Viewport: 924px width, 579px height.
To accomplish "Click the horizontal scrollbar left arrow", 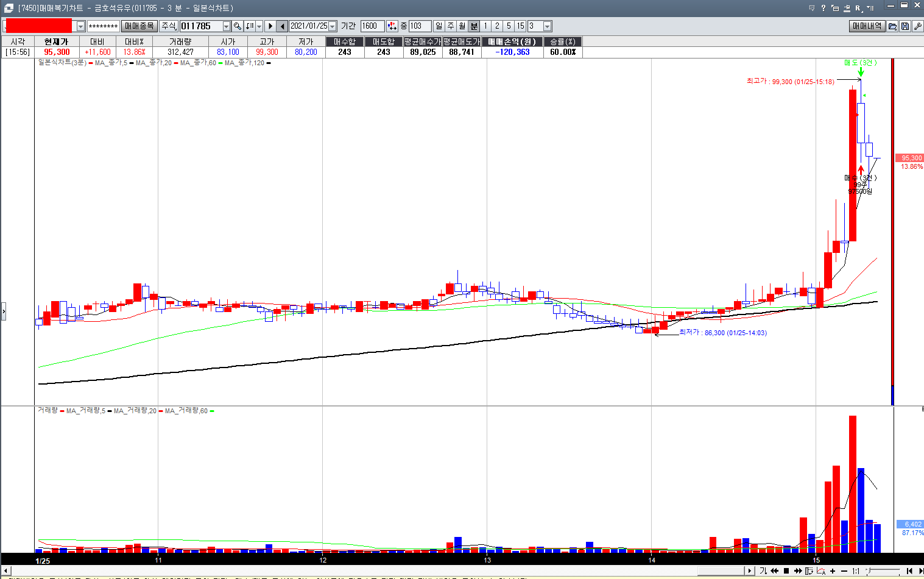I will click(5, 571).
